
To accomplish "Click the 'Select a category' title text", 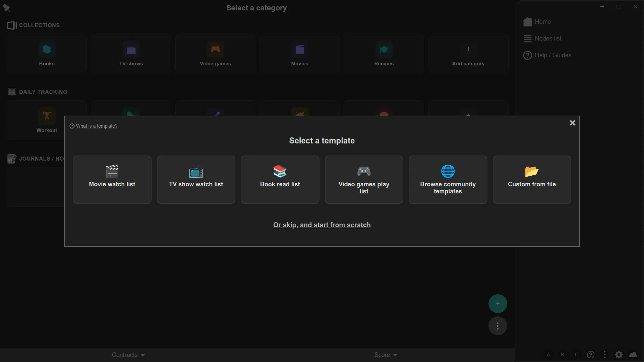I will 256,8.
